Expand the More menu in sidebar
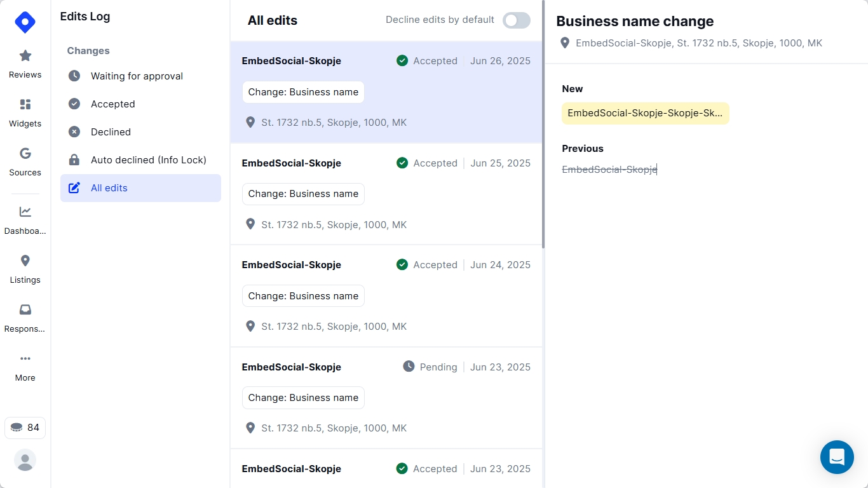The image size is (868, 488). point(25,367)
